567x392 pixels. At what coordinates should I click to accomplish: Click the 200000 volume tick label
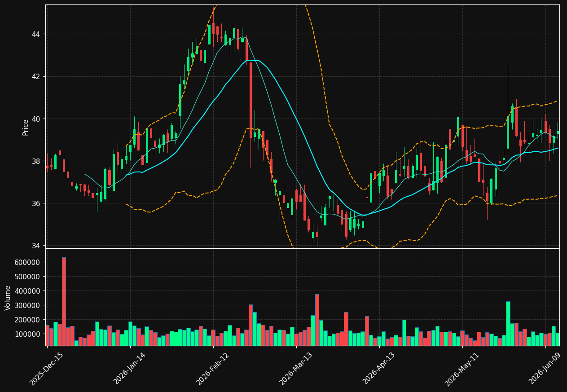28,320
